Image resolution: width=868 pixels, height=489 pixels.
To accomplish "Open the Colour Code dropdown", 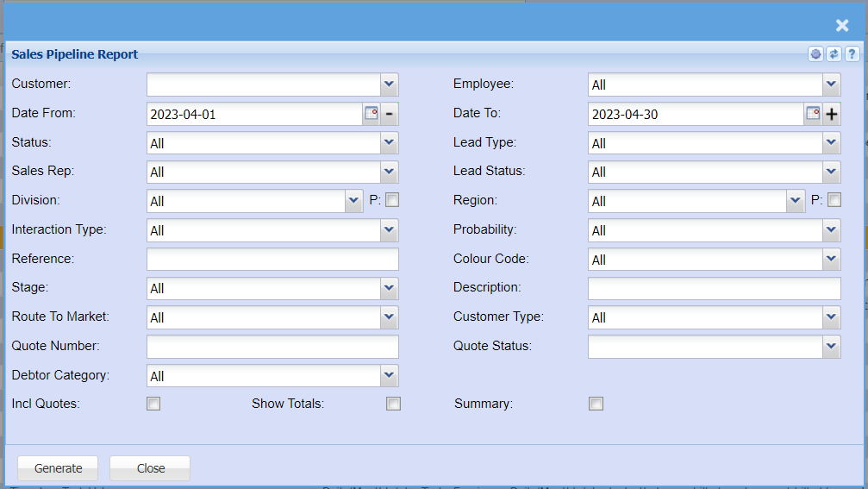I will click(x=831, y=260).
